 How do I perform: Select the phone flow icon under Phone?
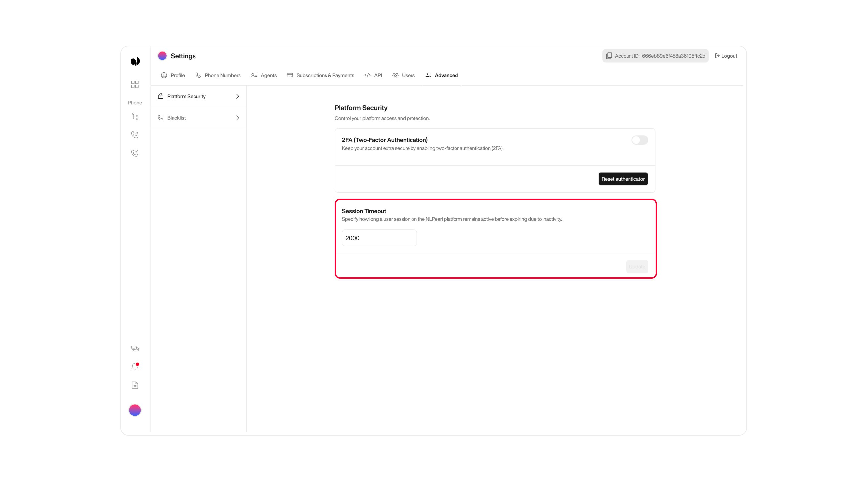135,117
